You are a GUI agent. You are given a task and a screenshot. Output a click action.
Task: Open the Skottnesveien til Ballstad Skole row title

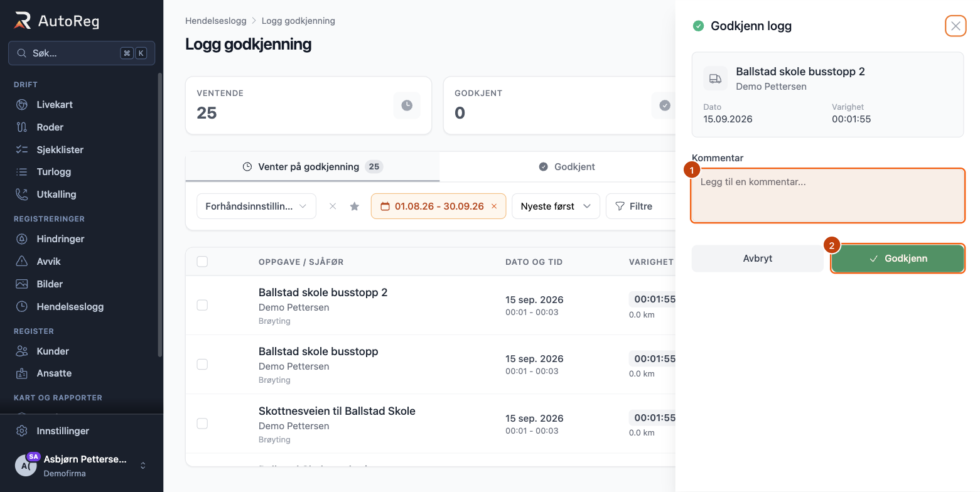337,411
